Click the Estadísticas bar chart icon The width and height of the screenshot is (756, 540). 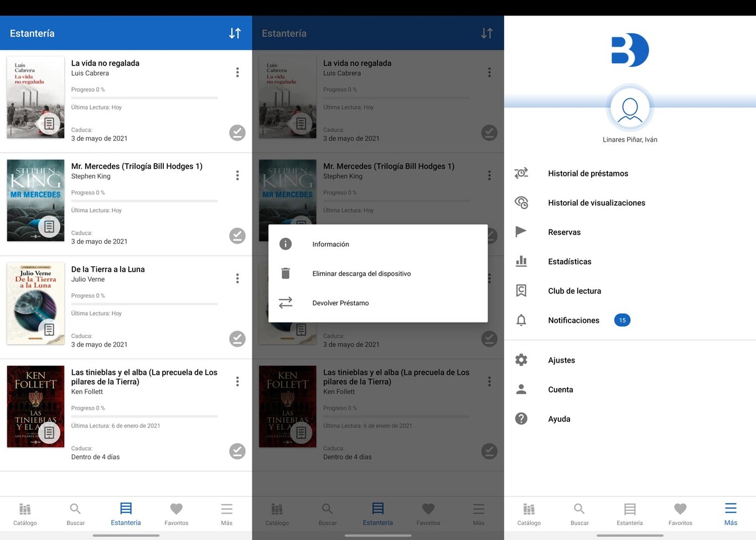[521, 261]
